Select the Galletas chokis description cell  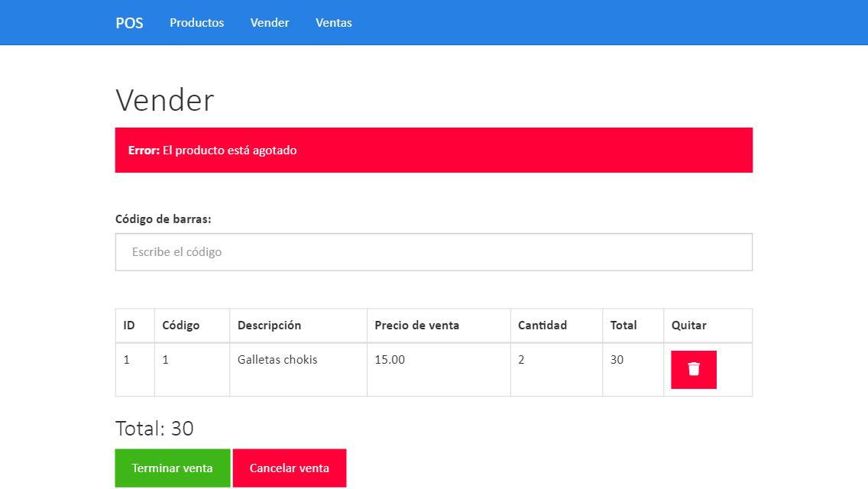pyautogui.click(x=277, y=360)
